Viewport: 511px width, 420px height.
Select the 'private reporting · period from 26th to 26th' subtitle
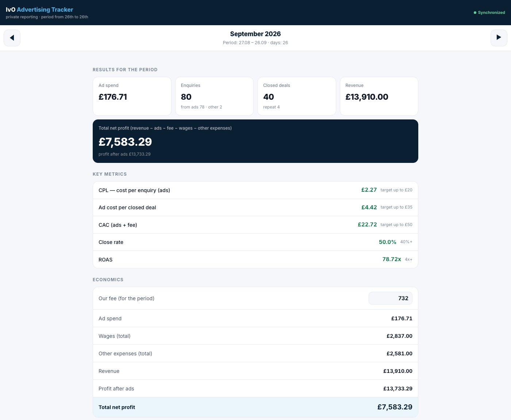(x=47, y=17)
